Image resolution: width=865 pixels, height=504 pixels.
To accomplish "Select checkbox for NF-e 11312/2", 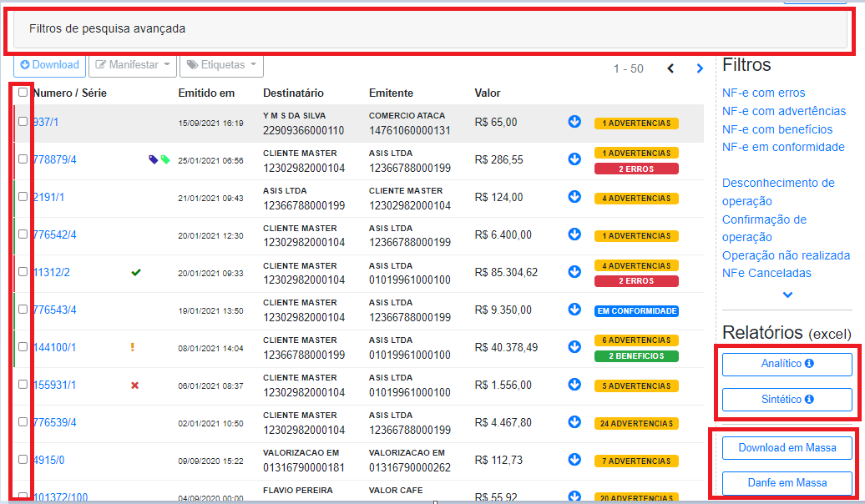I will (x=23, y=271).
